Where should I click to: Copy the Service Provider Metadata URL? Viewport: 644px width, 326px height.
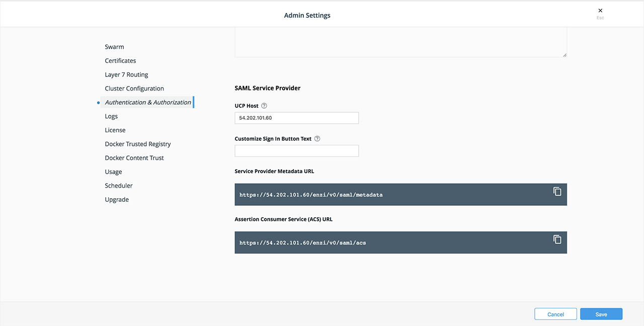tap(557, 192)
